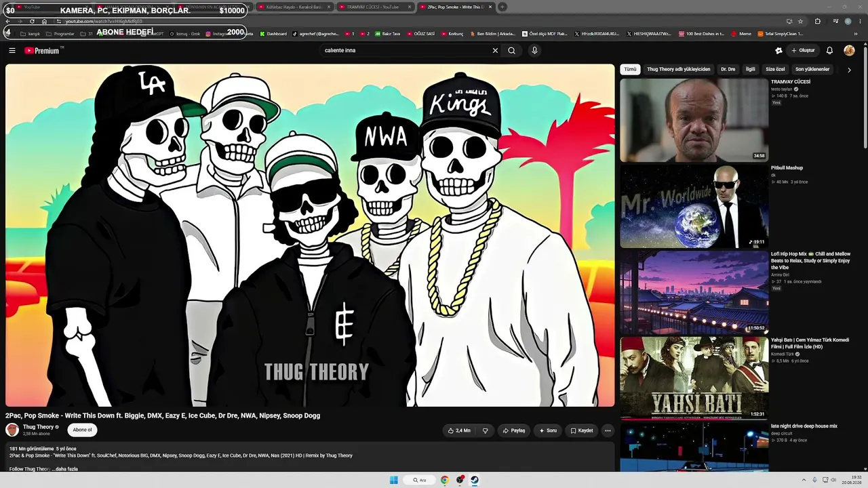Select the Dr. Dre filter chip
Viewport: 868px width, 488px height.
728,69
